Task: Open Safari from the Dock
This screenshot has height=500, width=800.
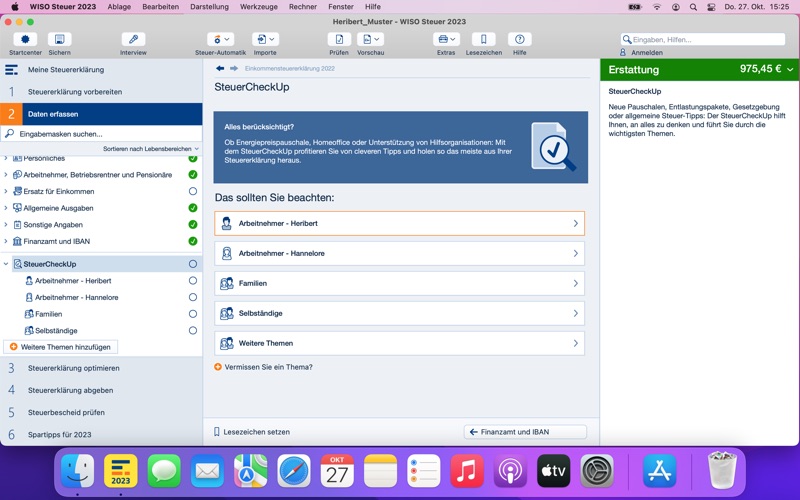Action: [x=294, y=471]
